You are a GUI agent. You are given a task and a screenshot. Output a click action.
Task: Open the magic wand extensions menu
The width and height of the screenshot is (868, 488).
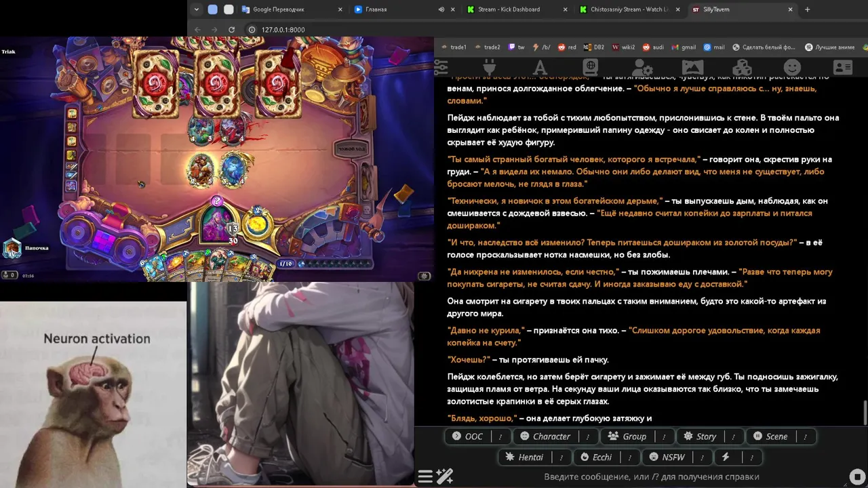coord(445,476)
